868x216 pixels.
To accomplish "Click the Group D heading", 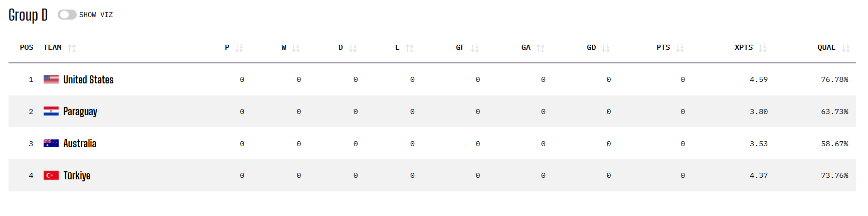I will (x=28, y=15).
